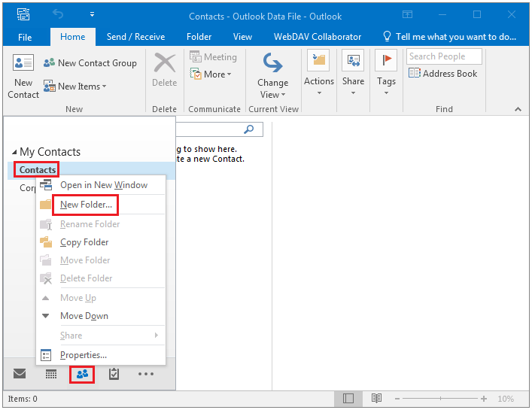532x410 pixels.
Task: Click the Send/Receive All Folders quick icon
Action: pos(23,14)
